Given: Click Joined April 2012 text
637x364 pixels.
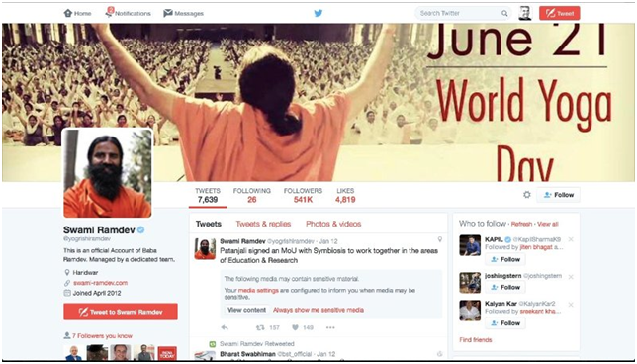Looking at the screenshot, I should [97, 293].
